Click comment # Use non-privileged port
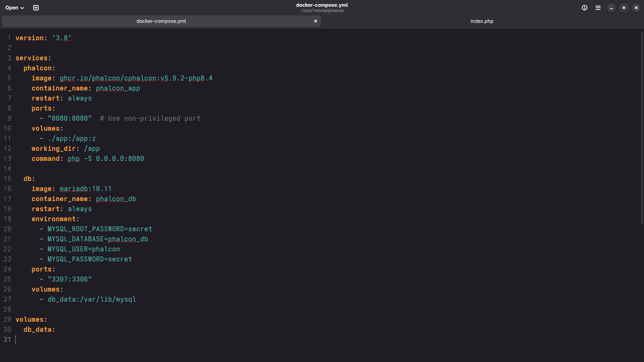Viewport: 644px width, 362px height. (150, 118)
